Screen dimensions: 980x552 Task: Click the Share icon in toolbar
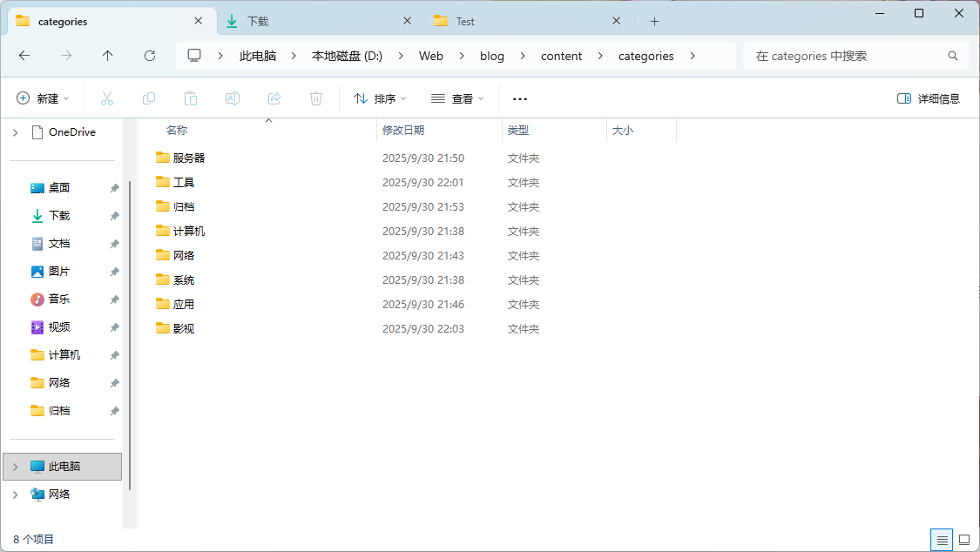click(274, 99)
